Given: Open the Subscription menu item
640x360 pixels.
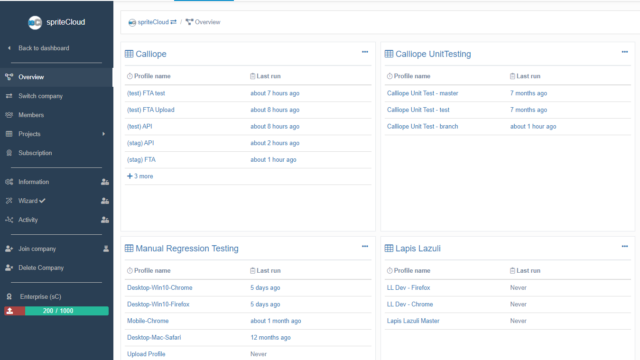Looking at the screenshot, I should click(x=35, y=153).
